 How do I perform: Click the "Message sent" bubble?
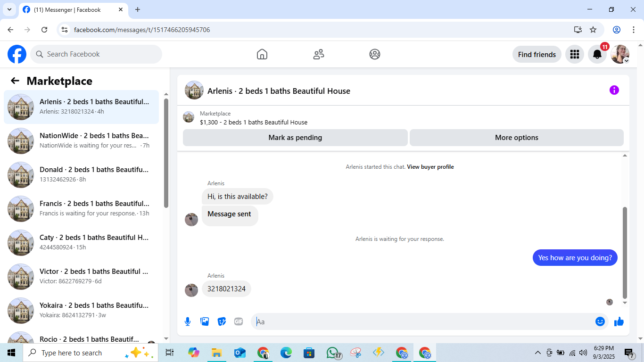(230, 215)
